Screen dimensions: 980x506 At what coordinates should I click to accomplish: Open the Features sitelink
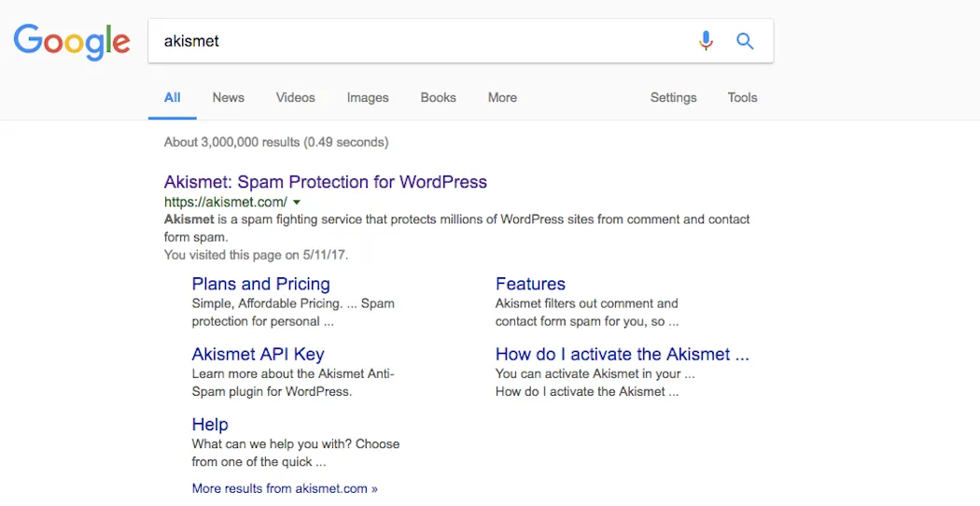pyautogui.click(x=530, y=284)
